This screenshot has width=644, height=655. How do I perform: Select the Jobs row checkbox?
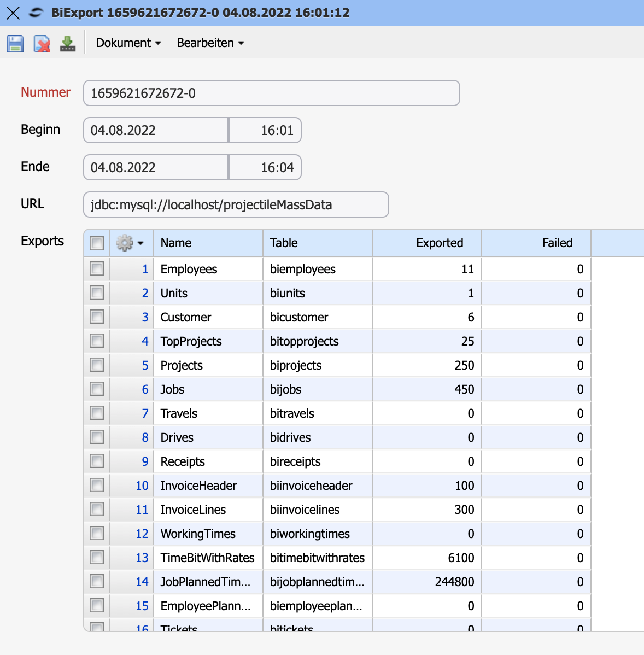click(x=97, y=389)
